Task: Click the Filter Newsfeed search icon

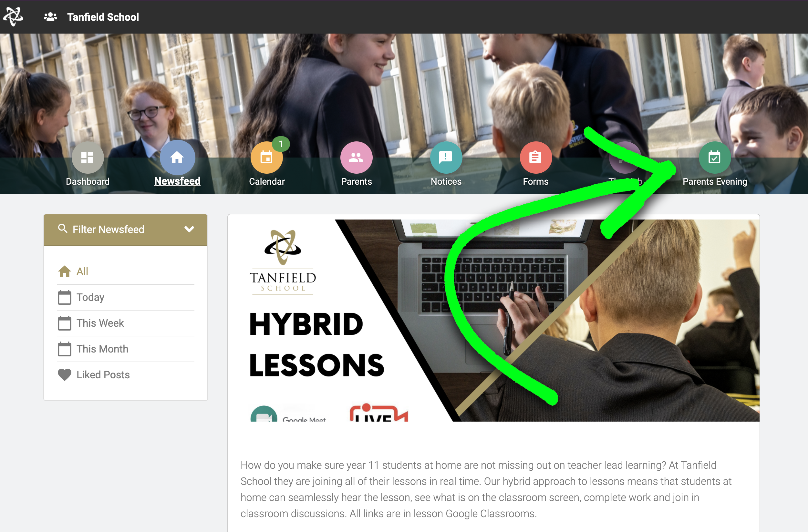Action: pos(62,228)
